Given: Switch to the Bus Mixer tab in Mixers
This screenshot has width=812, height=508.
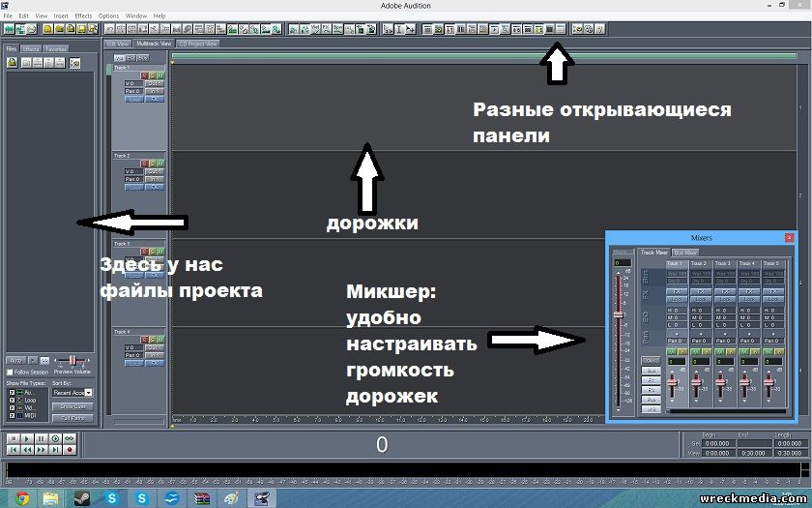Looking at the screenshot, I should [685, 253].
